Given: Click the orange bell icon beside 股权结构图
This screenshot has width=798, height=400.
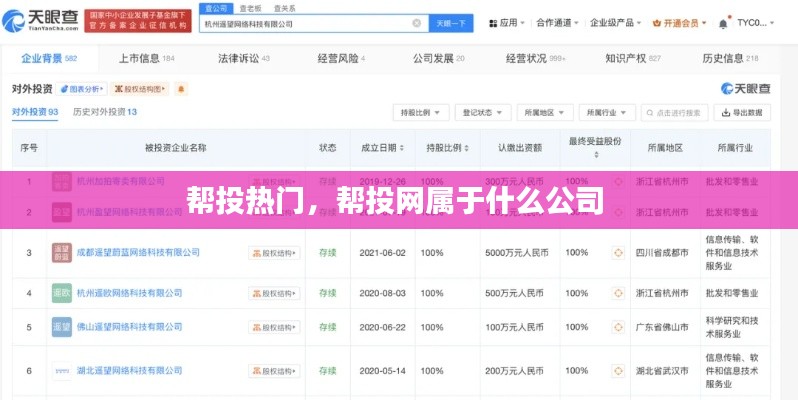Looking at the screenshot, I should click(181, 89).
